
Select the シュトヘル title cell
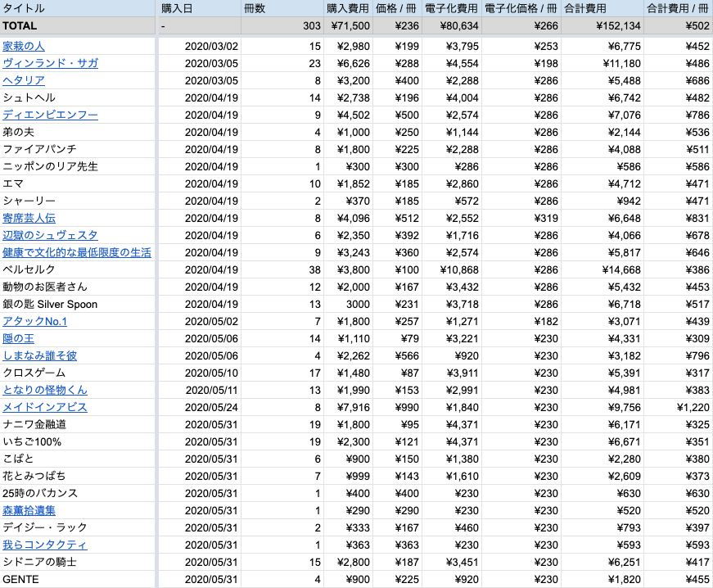[x=78, y=97]
